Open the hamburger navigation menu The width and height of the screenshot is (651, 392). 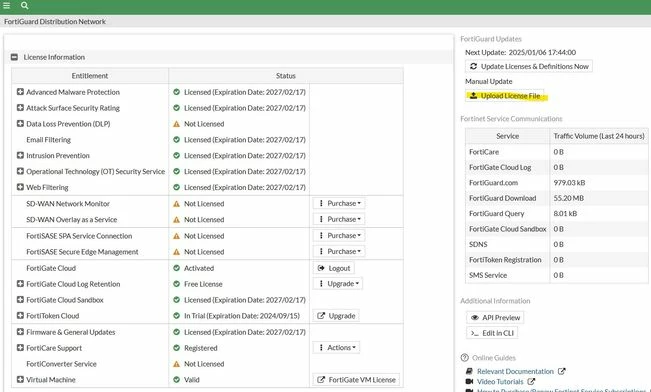pos(7,5)
